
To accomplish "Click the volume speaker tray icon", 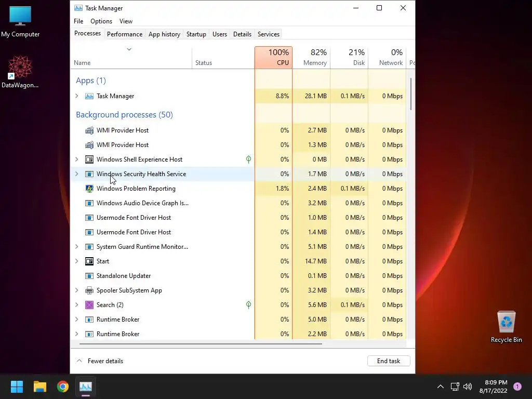I will (x=468, y=387).
